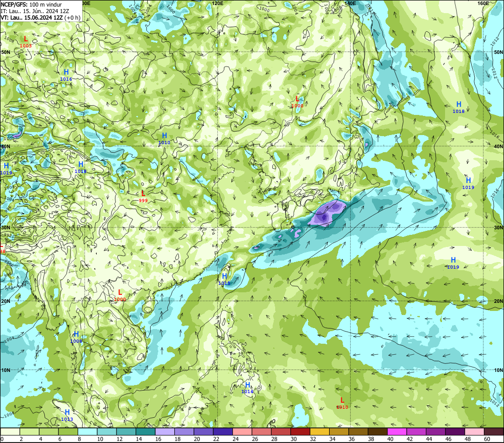The image size is (504, 443).
Task: Click the 'VT: Lau.. 15.06.2024 12Z (+0 h)' line
Action: click(40, 18)
